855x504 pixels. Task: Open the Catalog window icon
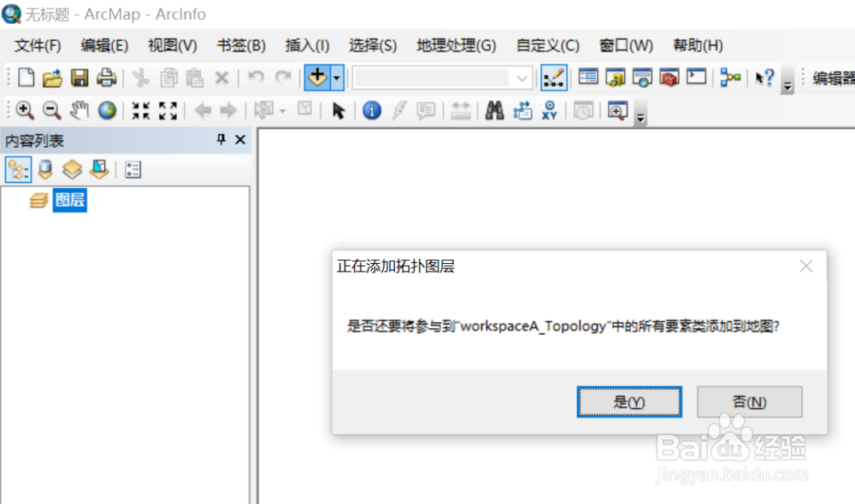(x=616, y=78)
